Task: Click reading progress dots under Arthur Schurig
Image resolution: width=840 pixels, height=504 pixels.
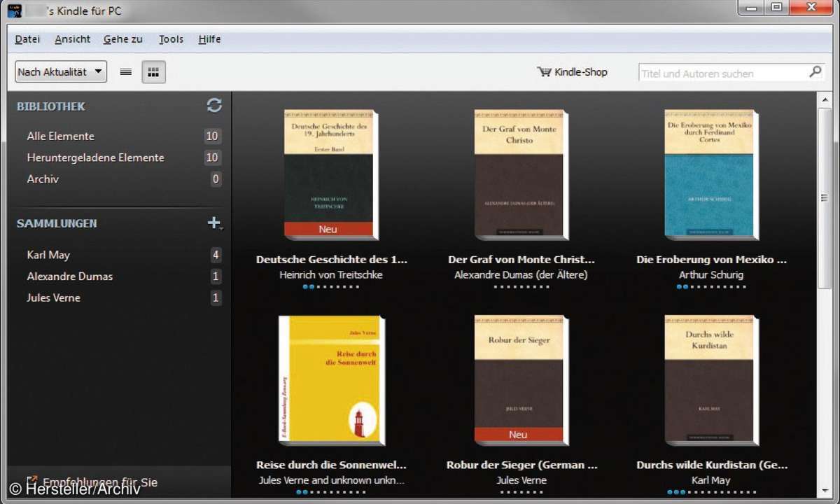Action: pos(711,286)
